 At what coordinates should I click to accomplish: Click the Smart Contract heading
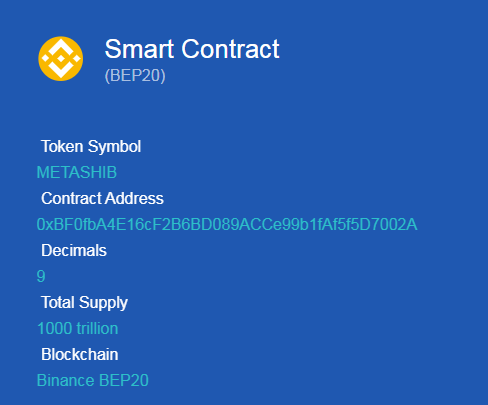pyautogui.click(x=192, y=49)
